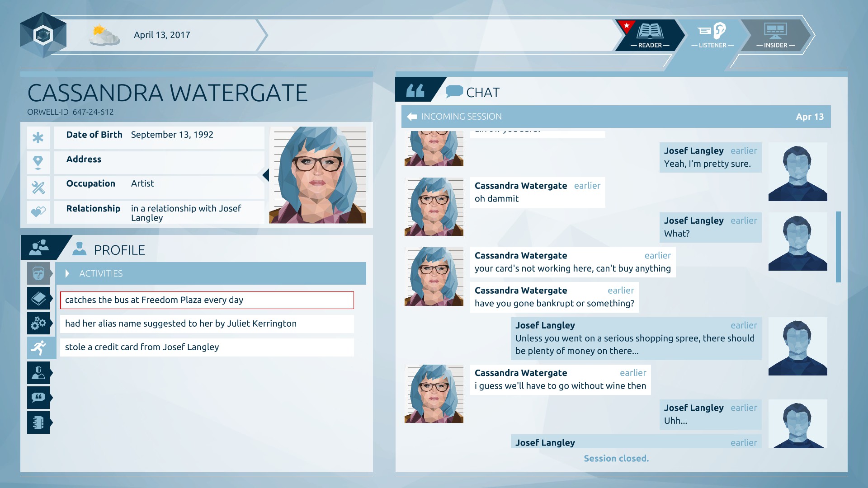
Task: Collapse the Activities section header
Action: pos(211,273)
